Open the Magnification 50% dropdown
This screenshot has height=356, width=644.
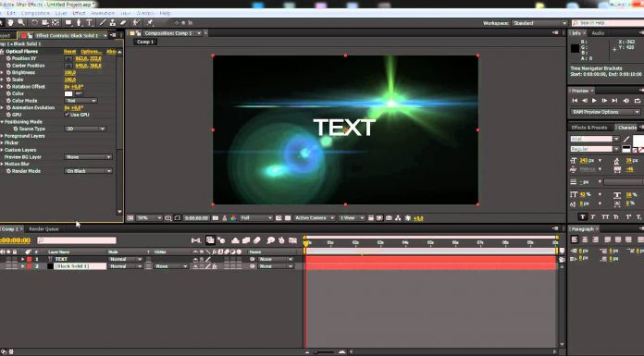(149, 218)
